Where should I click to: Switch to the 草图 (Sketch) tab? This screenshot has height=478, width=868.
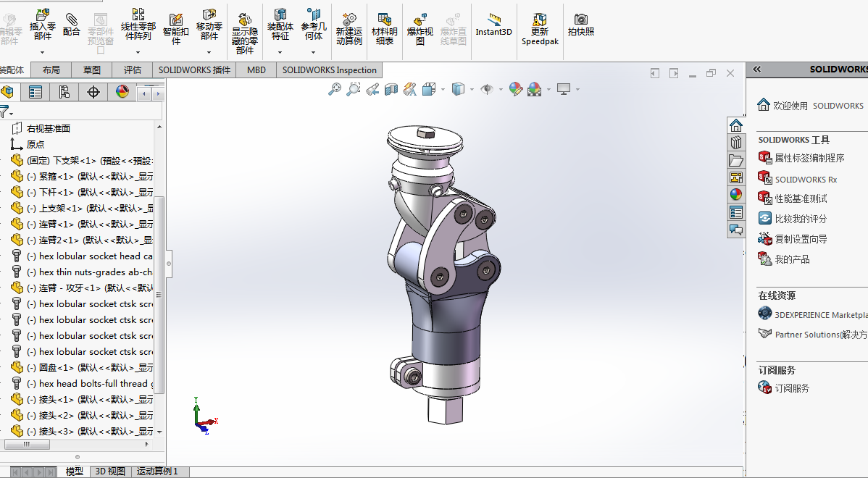pos(92,70)
